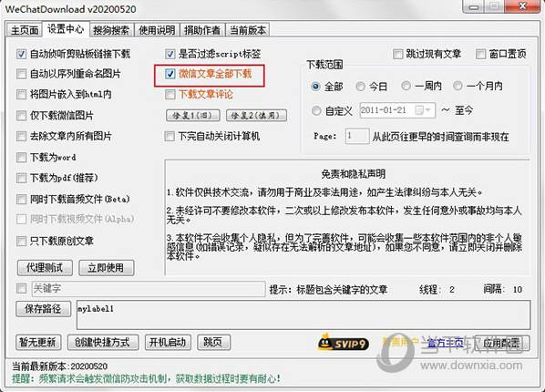
Task: Check 下完自动关闭计算机 option
Action: tap(170, 136)
